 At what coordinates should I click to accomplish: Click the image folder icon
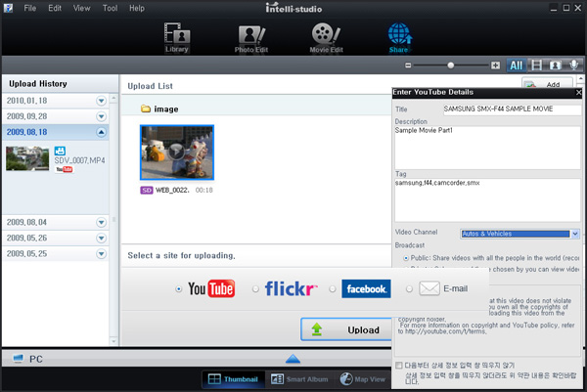click(x=146, y=109)
